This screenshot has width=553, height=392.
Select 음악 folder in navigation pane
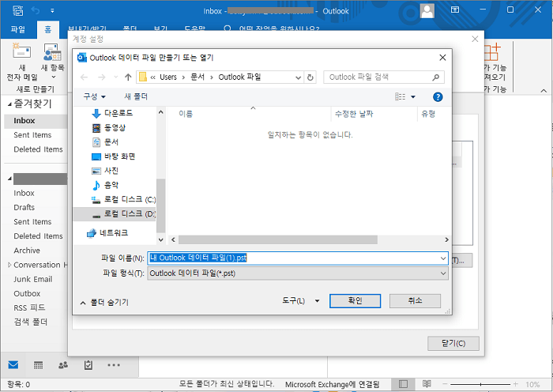(105, 185)
